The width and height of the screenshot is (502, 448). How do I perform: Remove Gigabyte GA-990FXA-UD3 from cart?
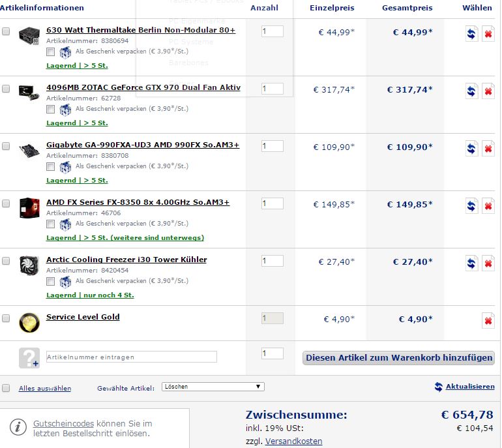488,148
